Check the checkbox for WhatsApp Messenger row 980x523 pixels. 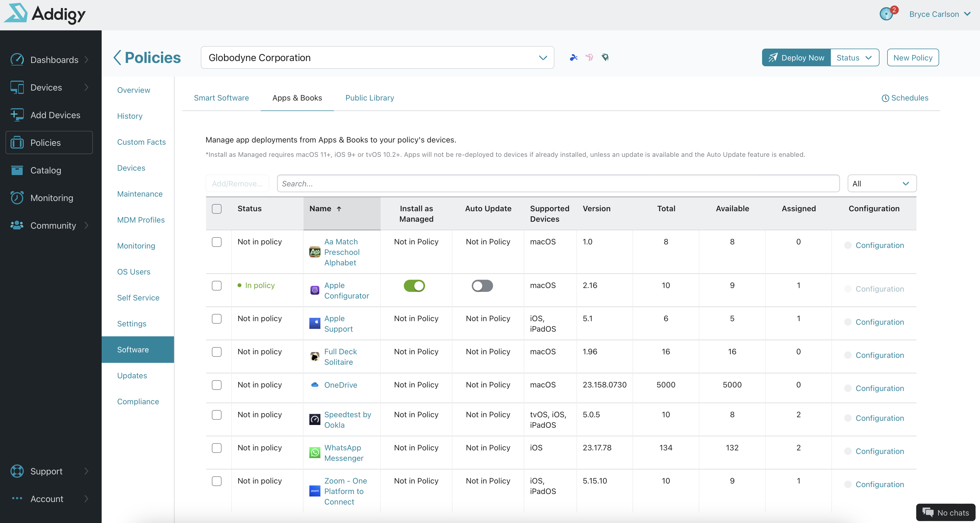coord(217,448)
